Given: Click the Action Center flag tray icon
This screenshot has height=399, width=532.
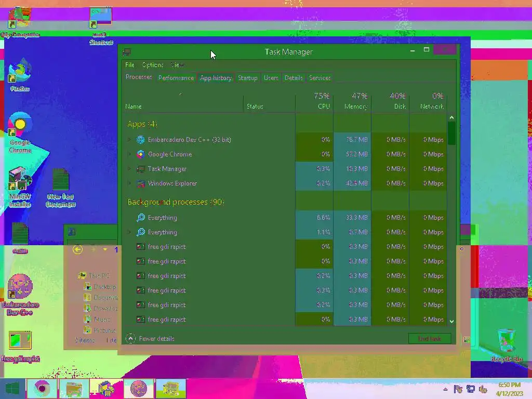Looking at the screenshot, I should 458,389.
